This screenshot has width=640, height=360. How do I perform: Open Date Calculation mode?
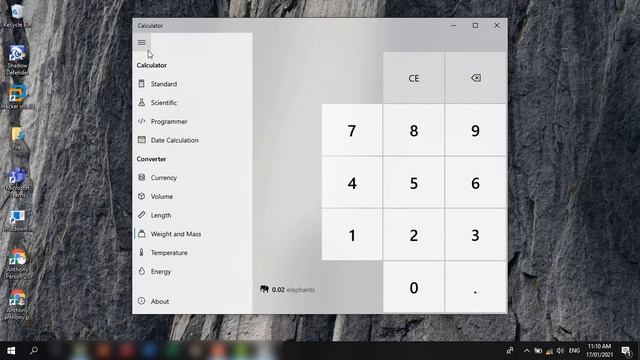click(x=192, y=140)
